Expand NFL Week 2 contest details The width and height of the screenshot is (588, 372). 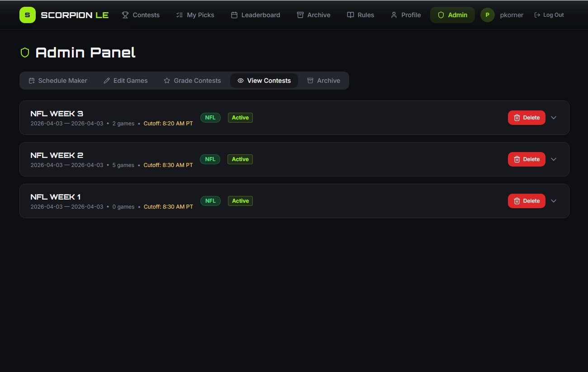click(554, 159)
